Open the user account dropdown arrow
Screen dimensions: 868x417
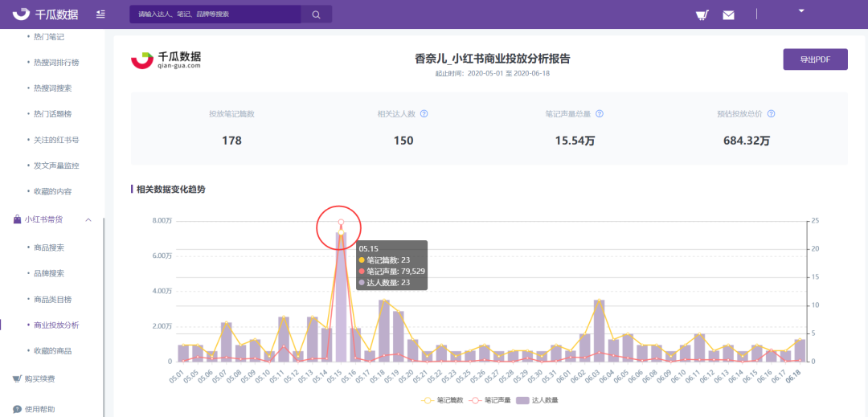[x=801, y=10]
